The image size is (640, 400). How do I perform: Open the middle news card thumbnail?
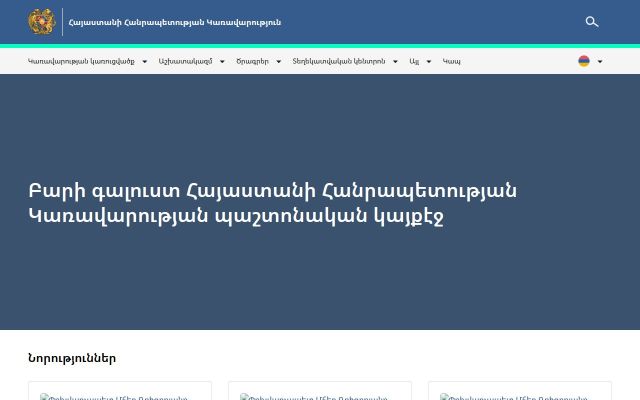(x=320, y=394)
